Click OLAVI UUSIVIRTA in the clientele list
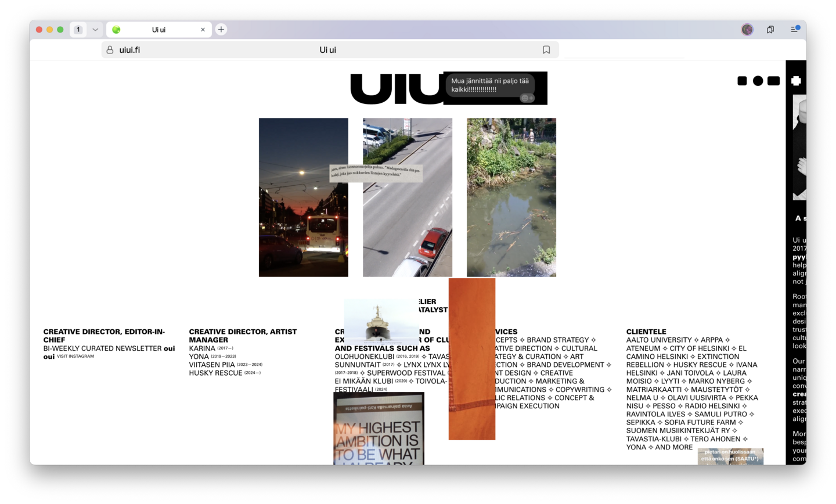The image size is (836, 504). [697, 398]
